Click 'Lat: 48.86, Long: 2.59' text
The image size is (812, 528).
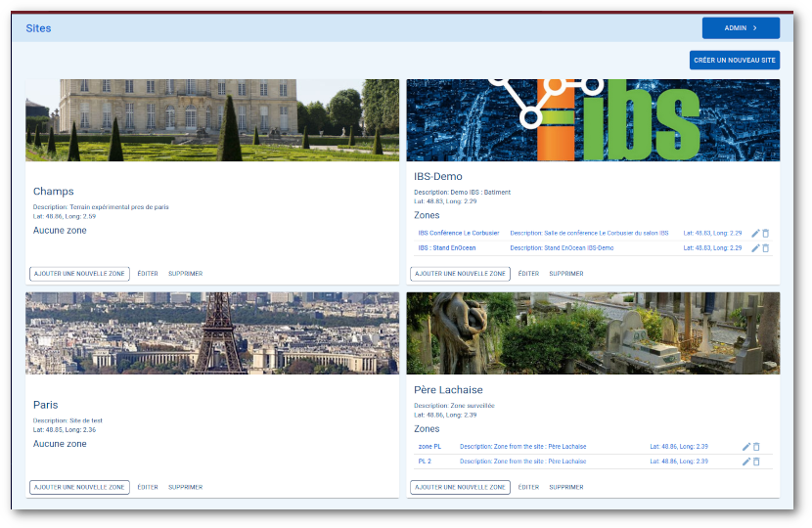(x=65, y=216)
